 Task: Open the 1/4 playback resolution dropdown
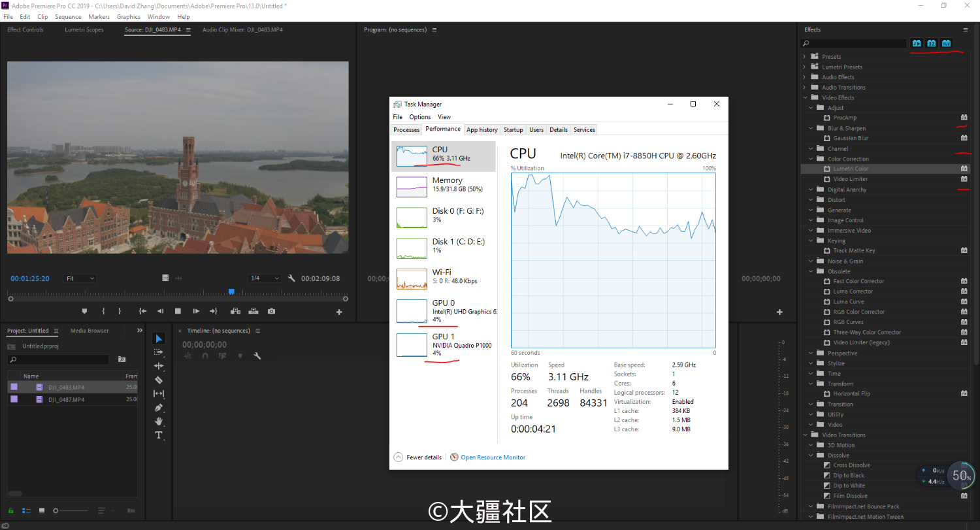[265, 278]
